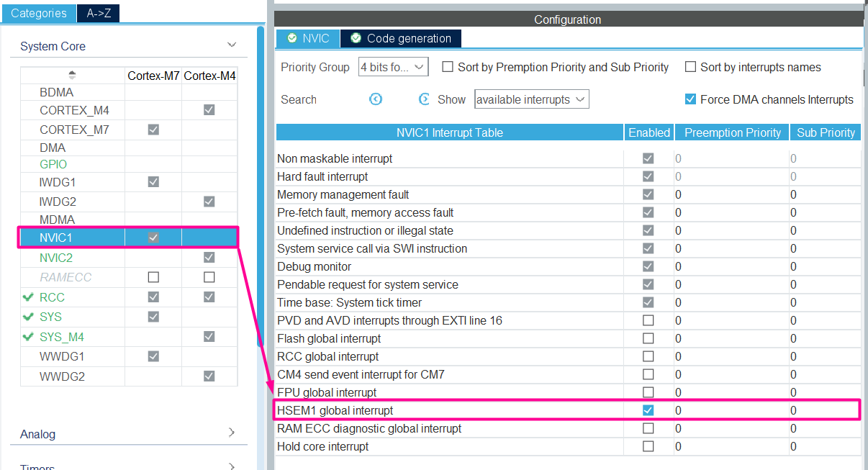Expand the Analog category

point(231,433)
